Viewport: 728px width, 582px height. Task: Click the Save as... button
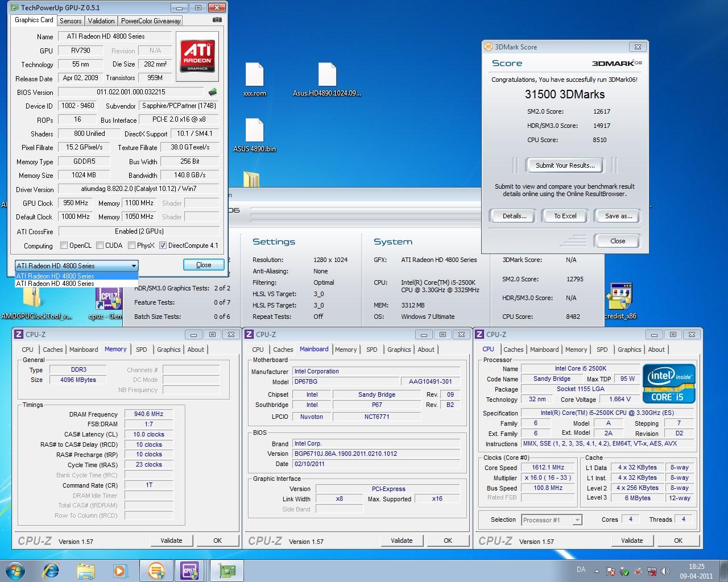[619, 216]
